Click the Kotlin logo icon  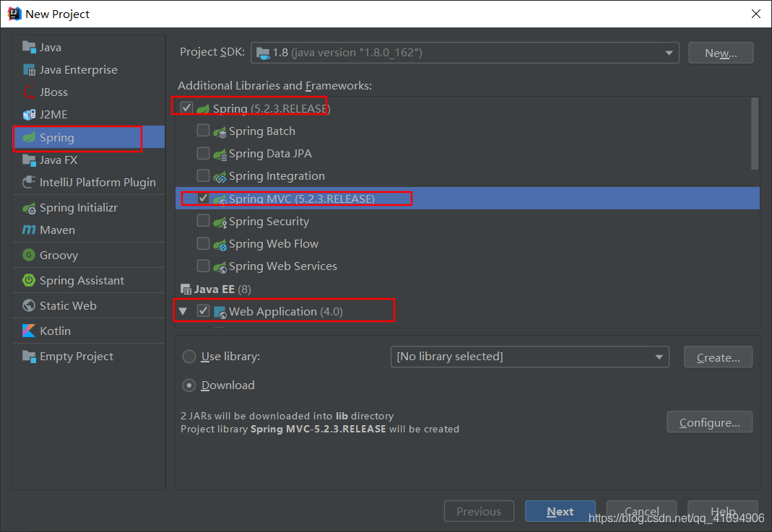(x=29, y=331)
